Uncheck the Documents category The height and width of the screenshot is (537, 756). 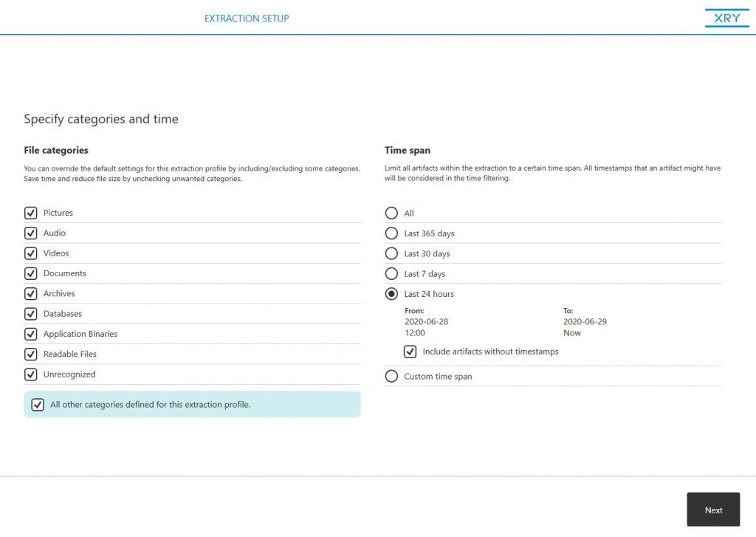pyautogui.click(x=31, y=273)
